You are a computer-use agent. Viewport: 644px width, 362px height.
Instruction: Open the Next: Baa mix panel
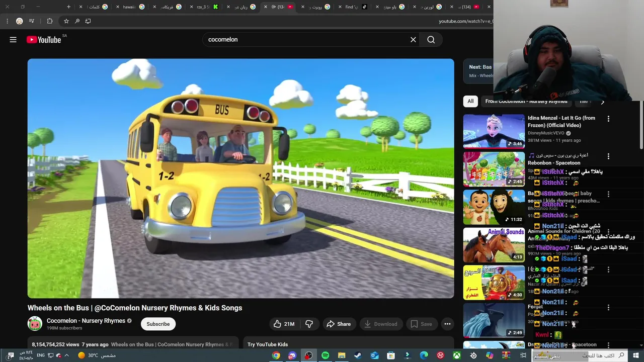click(478, 71)
